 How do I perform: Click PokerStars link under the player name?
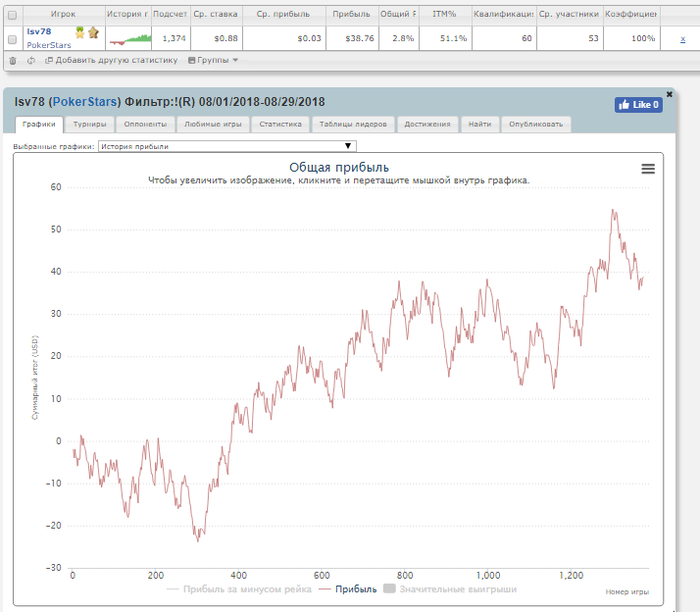49,45
